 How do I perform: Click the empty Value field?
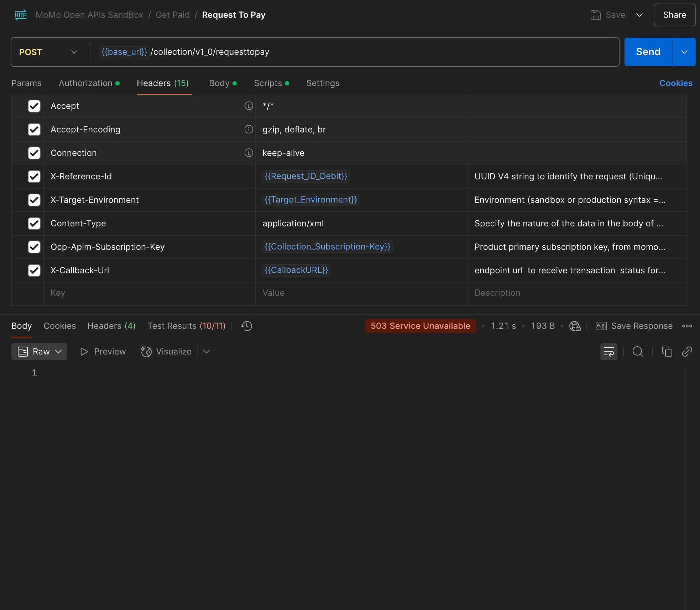click(x=361, y=293)
